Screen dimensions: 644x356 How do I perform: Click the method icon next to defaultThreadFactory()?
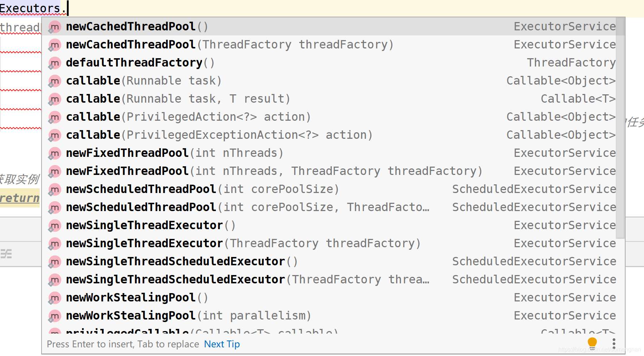point(54,63)
